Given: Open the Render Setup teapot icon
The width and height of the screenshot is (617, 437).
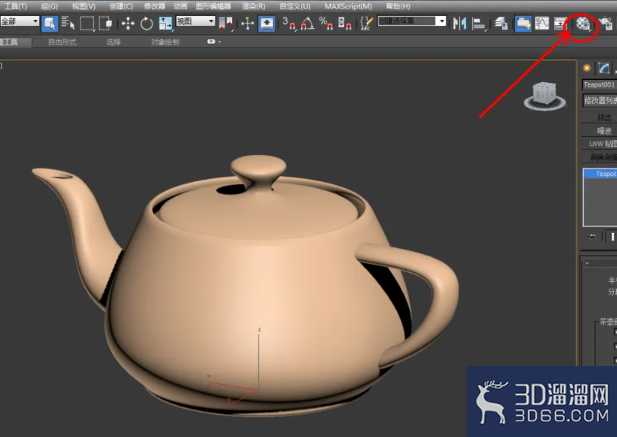Looking at the screenshot, I should click(x=605, y=24).
